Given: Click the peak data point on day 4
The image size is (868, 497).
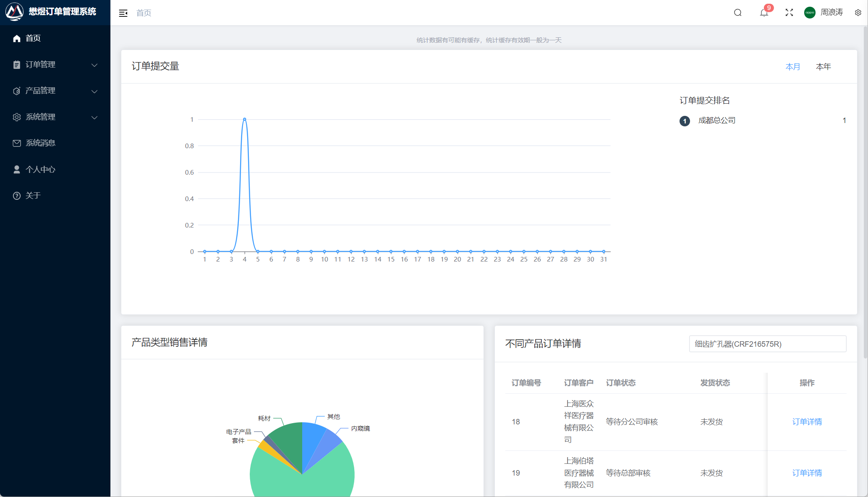Looking at the screenshot, I should click(x=245, y=119).
